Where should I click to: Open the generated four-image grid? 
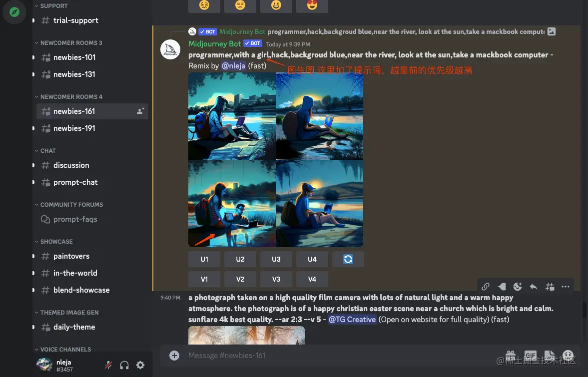point(276,160)
